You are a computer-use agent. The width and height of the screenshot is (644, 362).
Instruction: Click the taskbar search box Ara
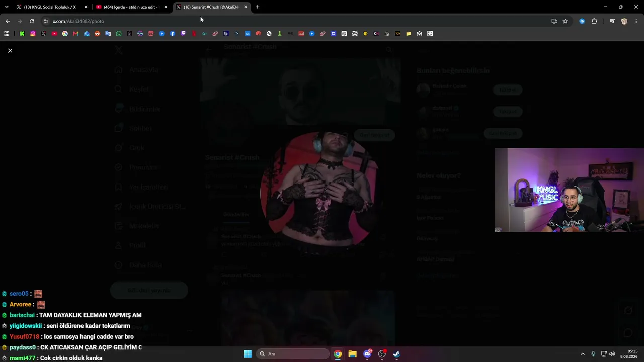[x=294, y=354]
